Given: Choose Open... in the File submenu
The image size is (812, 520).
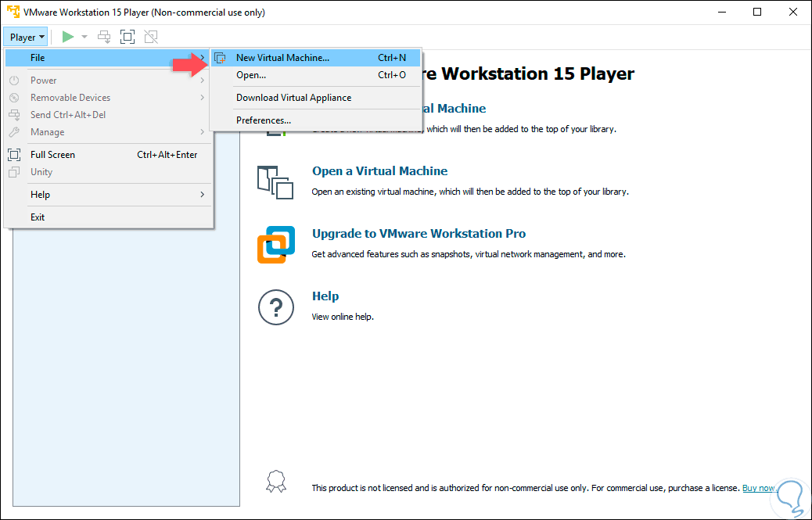Looking at the screenshot, I should (315, 75).
